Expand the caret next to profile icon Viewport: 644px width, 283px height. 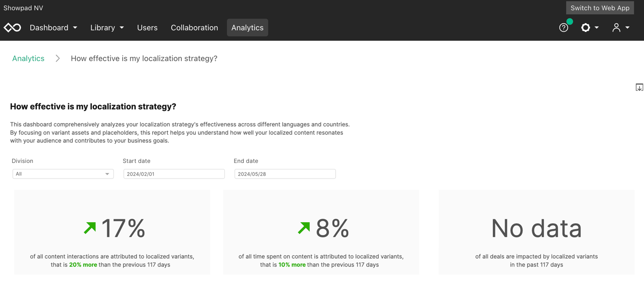[628, 28]
